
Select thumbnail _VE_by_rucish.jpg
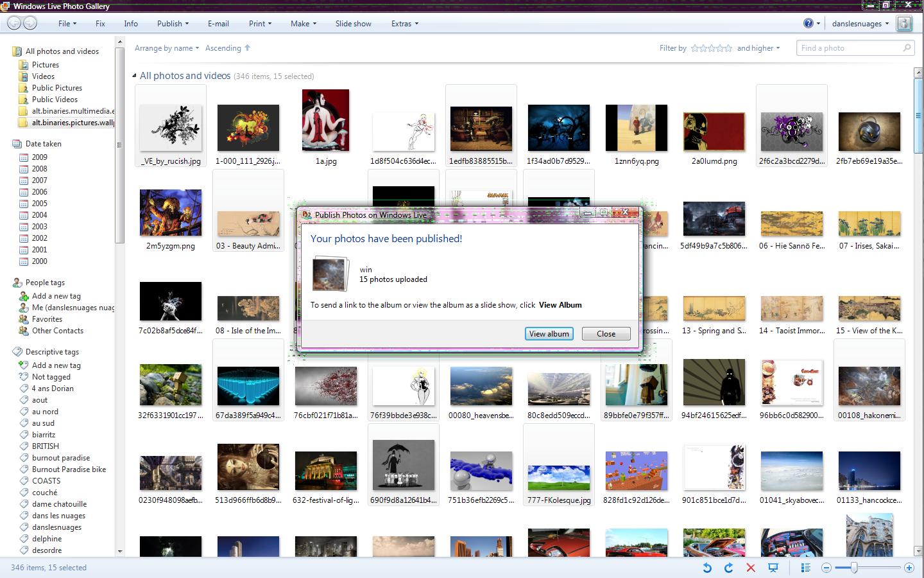pos(171,127)
